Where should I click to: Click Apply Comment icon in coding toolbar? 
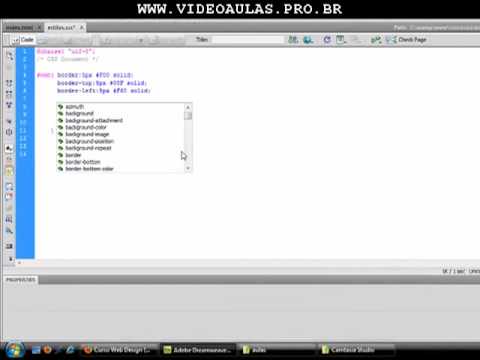tap(9, 186)
